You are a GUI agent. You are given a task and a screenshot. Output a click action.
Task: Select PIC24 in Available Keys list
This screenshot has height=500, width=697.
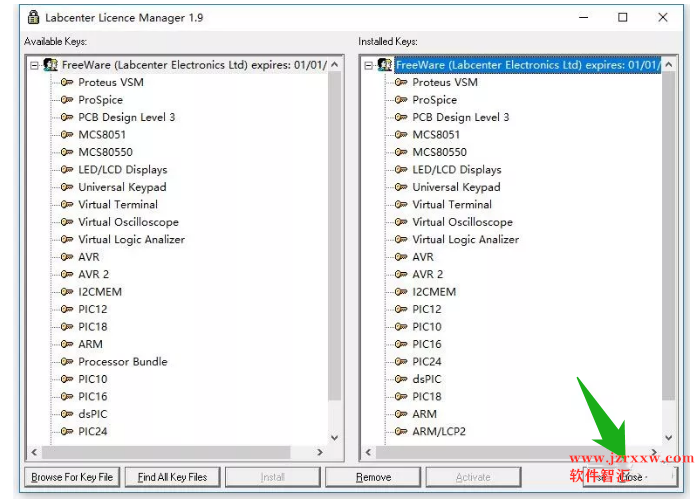coord(93,431)
